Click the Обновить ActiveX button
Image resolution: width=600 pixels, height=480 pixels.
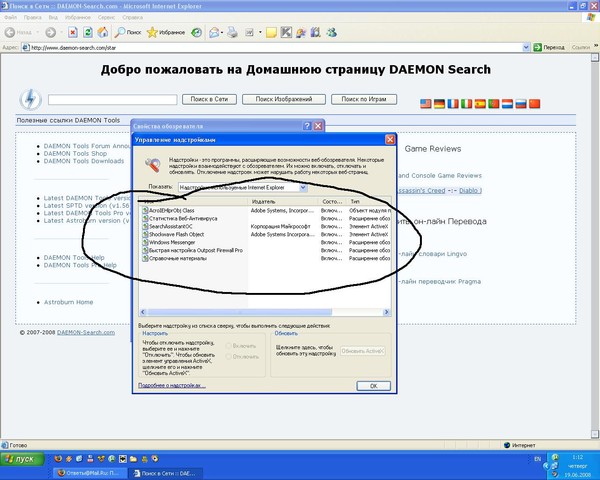[362, 351]
